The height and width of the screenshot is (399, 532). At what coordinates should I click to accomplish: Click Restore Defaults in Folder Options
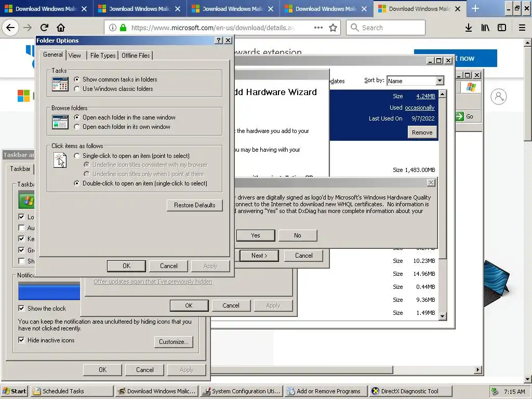(x=195, y=205)
